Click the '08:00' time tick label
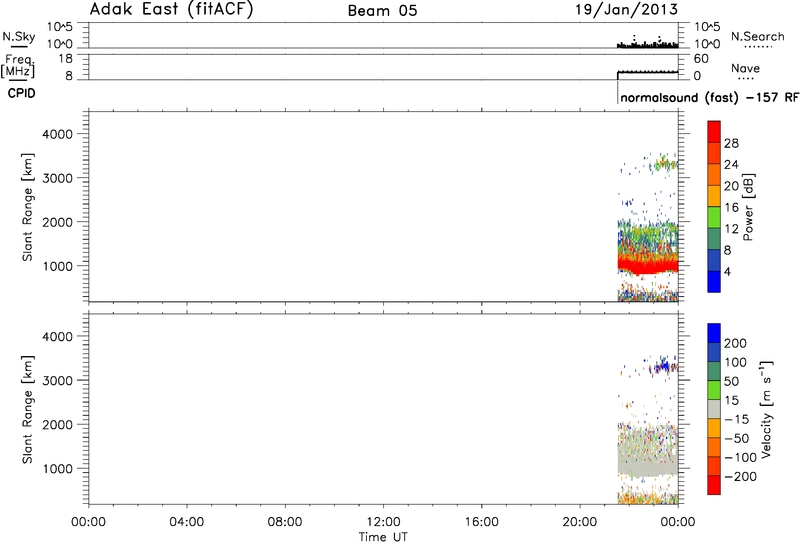 (x=285, y=522)
